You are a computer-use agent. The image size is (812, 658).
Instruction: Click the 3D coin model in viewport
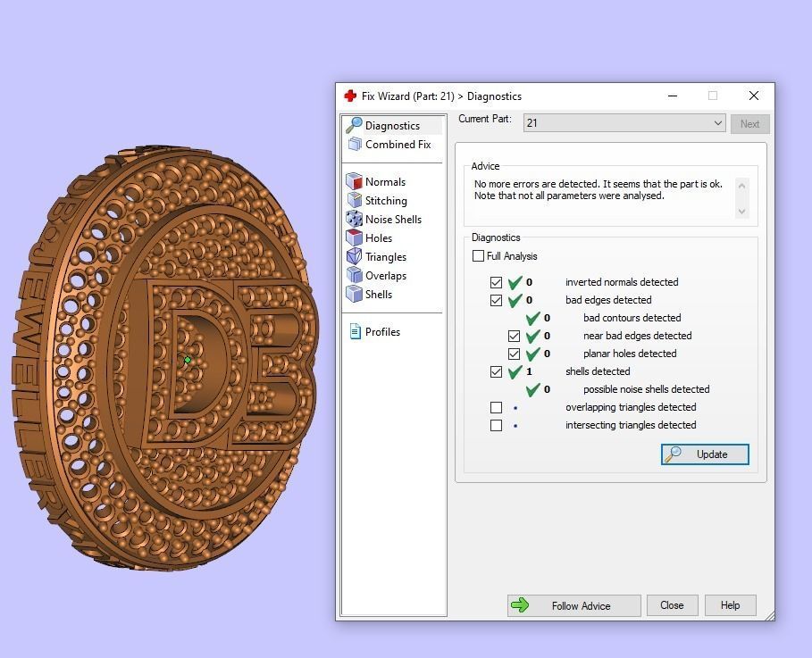click(164, 357)
